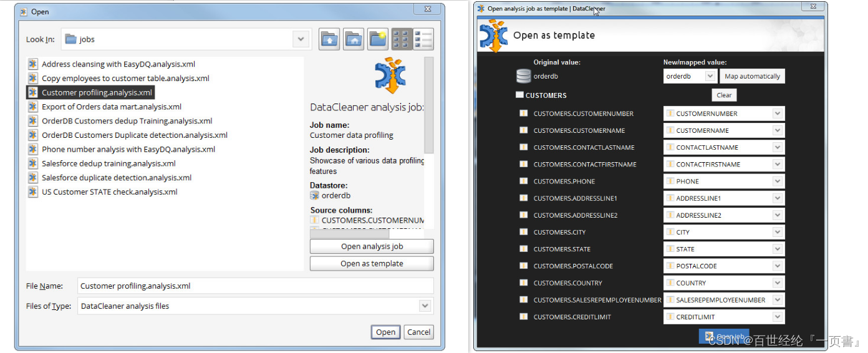Click Open button in file dialog
The image size is (868, 353).
[385, 332]
